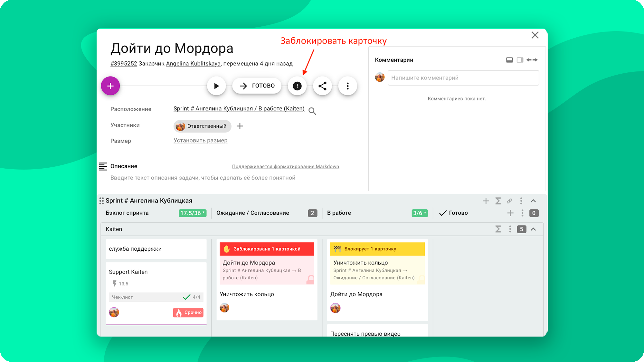Click the В работе 3/6 limit badge
644x362 pixels.
coord(420,213)
